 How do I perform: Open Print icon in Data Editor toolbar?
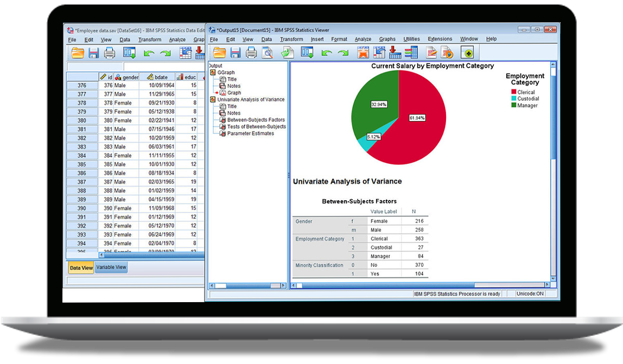[x=110, y=53]
